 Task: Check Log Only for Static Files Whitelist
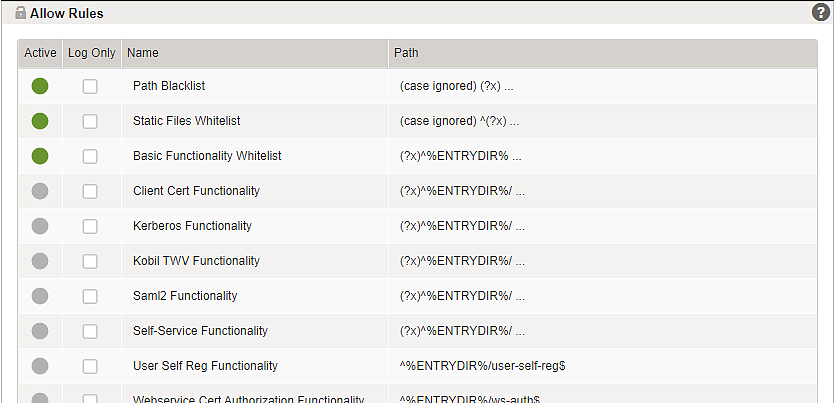(x=90, y=121)
